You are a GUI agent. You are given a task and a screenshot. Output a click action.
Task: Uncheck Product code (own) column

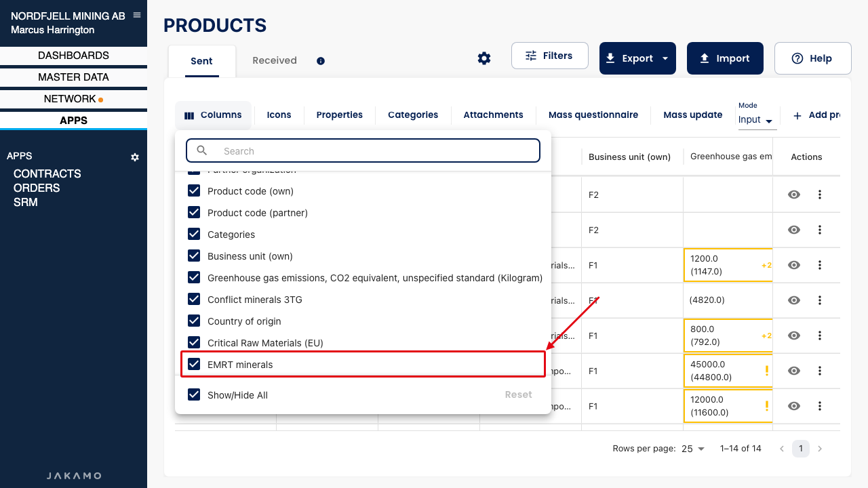tap(194, 191)
